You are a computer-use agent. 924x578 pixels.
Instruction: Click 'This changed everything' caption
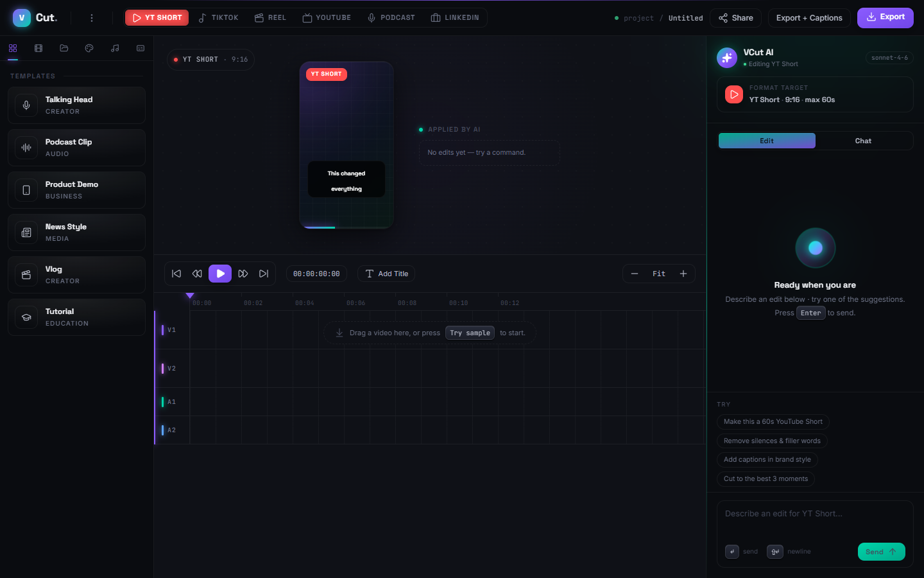346,180
